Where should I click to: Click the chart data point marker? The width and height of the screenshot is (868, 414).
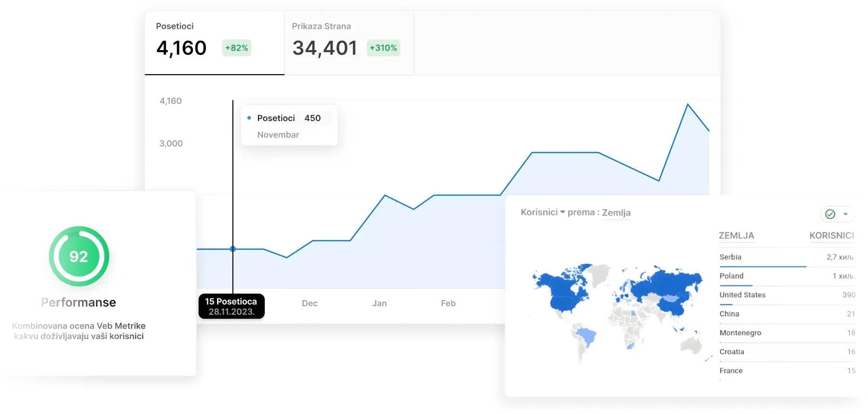tap(233, 249)
